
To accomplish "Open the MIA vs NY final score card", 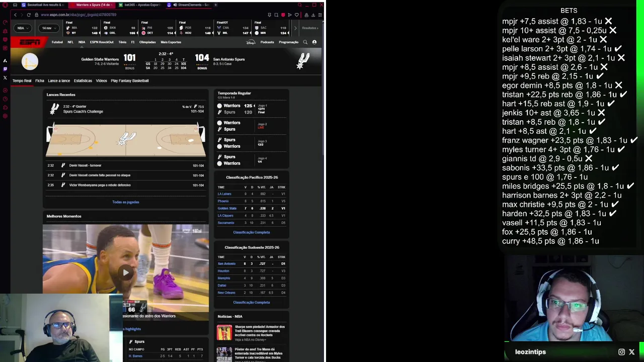I will (x=81, y=28).
